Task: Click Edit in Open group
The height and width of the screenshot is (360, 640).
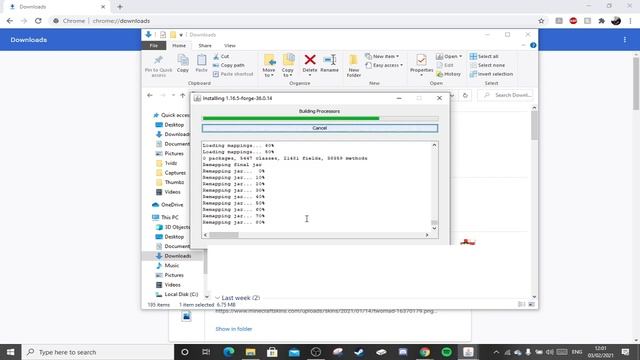Action: (x=445, y=65)
